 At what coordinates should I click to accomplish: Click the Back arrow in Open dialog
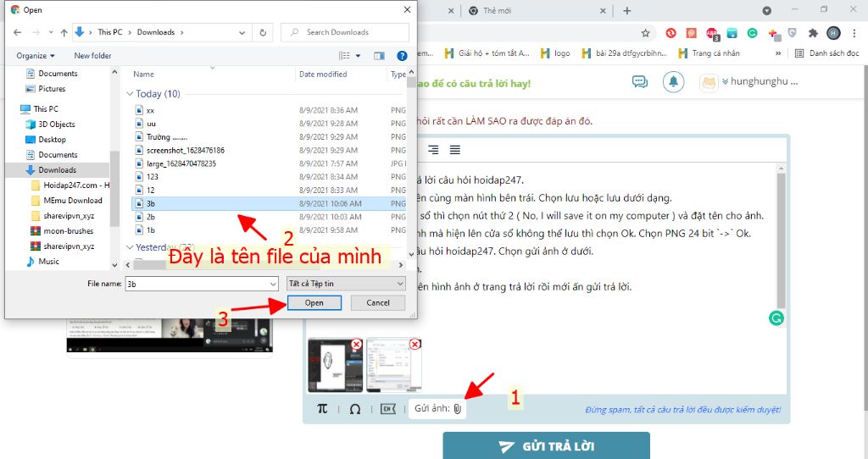pyautogui.click(x=17, y=33)
